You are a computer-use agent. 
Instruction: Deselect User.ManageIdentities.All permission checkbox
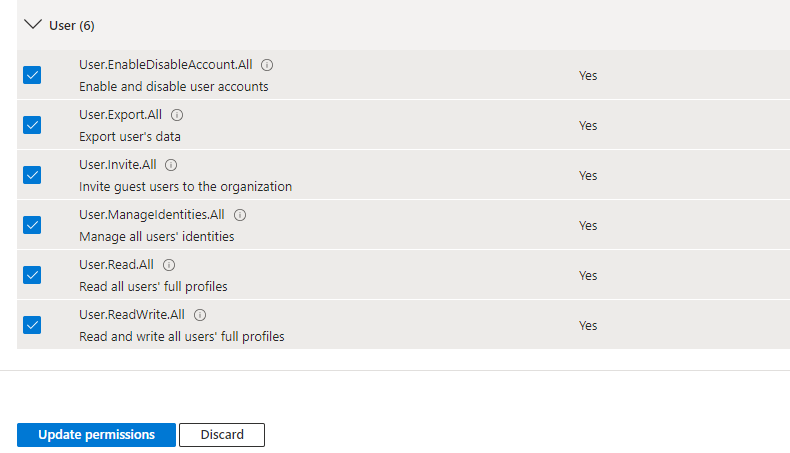[x=32, y=225]
